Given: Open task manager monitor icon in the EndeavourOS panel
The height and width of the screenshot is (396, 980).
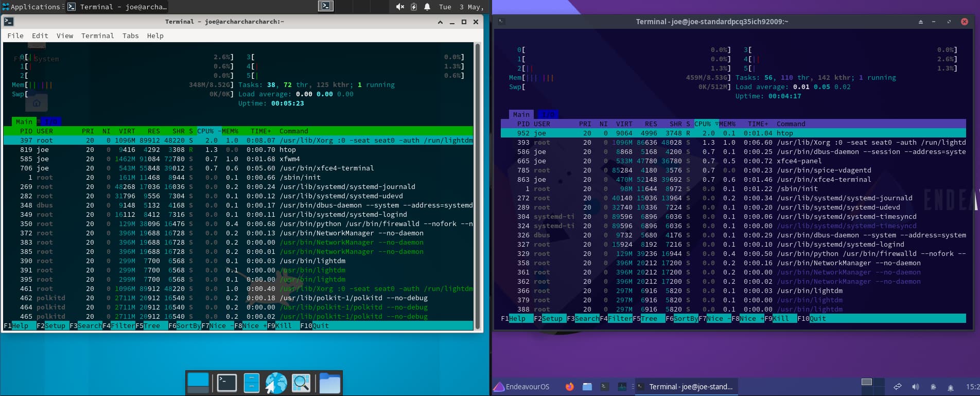Looking at the screenshot, I should pos(622,387).
